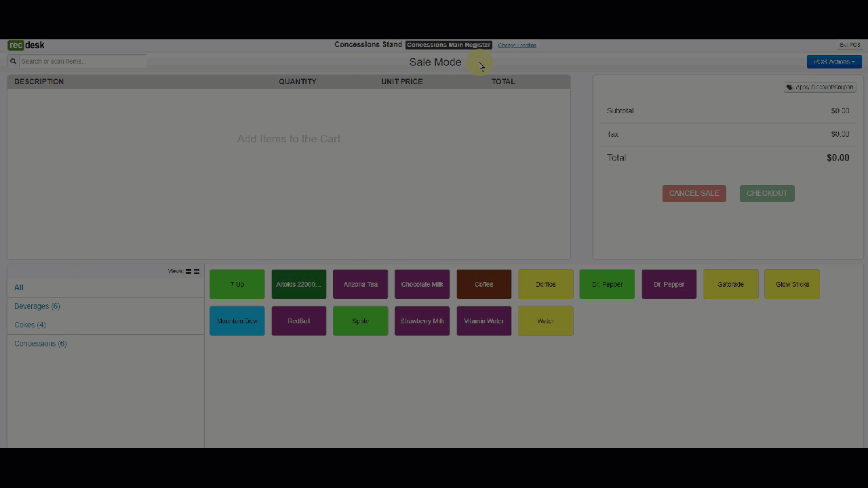
Task: Select the Beverages (6) category
Action: coord(37,306)
